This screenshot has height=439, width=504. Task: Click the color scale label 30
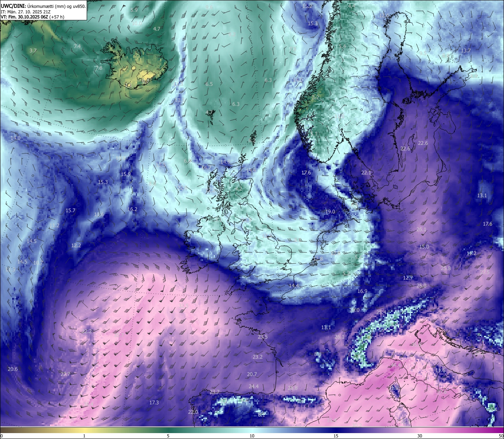(420, 436)
